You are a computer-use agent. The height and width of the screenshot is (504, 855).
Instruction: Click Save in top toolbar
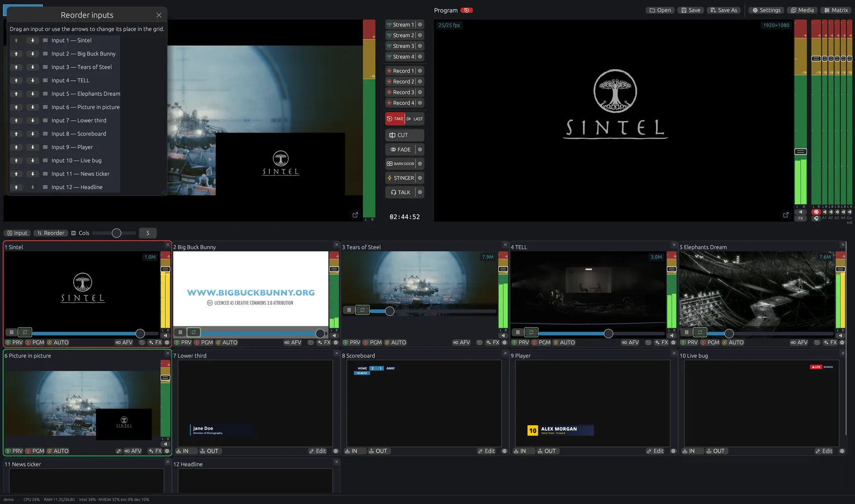[691, 10]
